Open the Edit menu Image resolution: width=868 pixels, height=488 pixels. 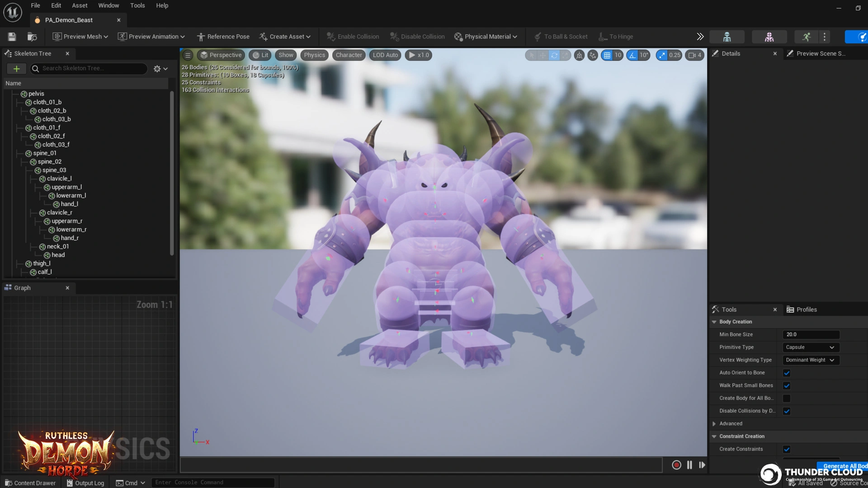(56, 5)
